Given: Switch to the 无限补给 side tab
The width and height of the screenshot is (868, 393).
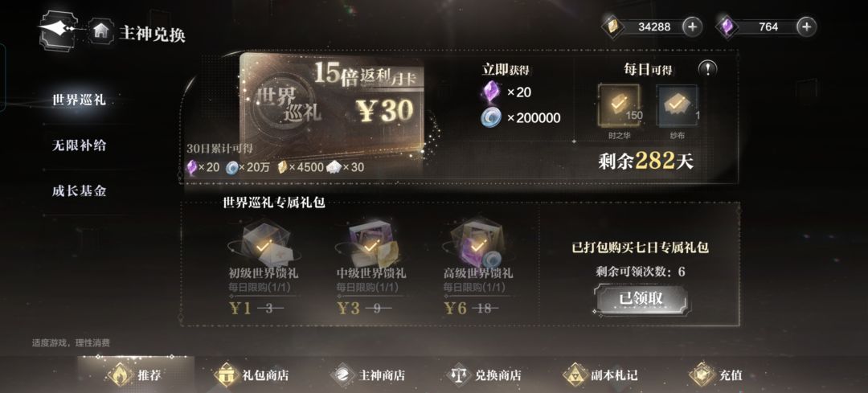Looking at the screenshot, I should pos(79,145).
